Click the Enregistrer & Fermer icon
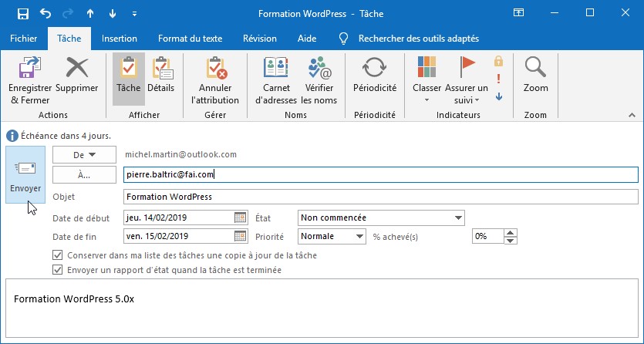The height and width of the screenshot is (344, 644). click(29, 69)
